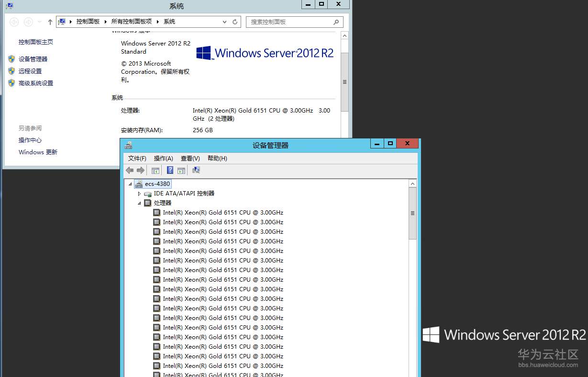
Task: Maximize the Device Manager window
Action: pyautogui.click(x=390, y=143)
